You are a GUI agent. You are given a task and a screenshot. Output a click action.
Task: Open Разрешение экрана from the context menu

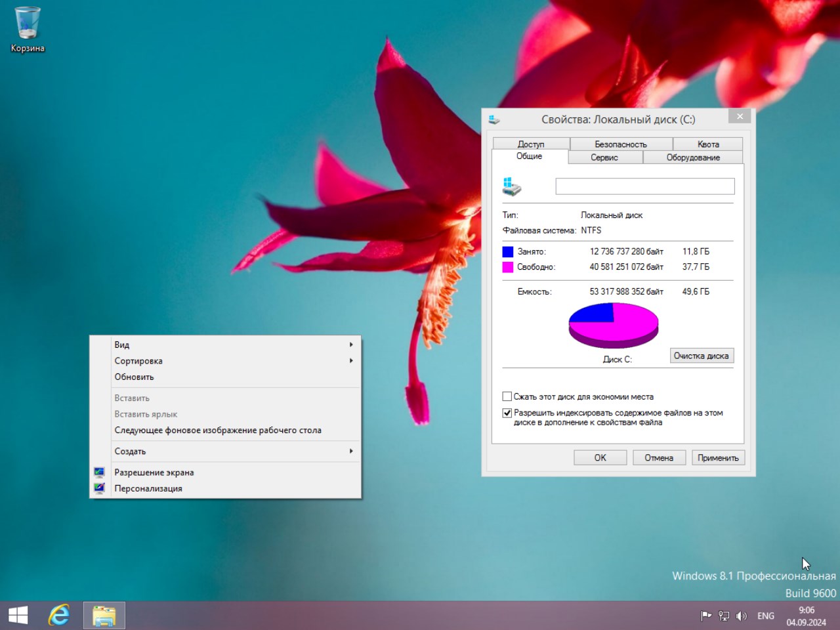pyautogui.click(x=226, y=472)
